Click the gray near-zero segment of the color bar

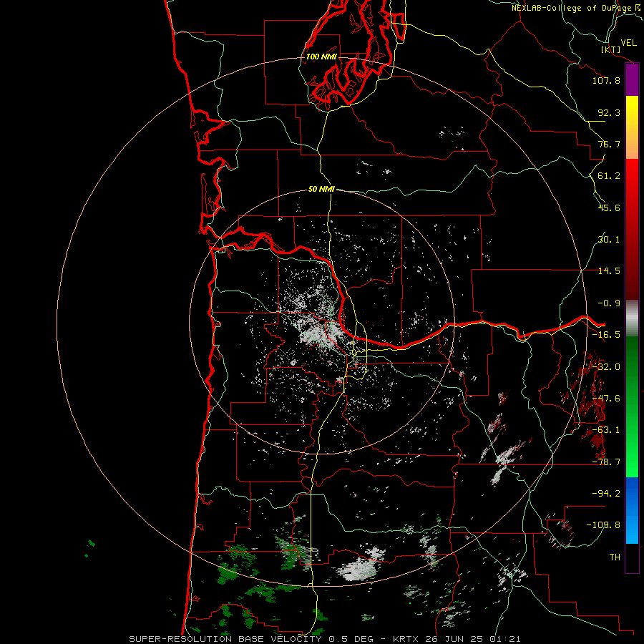coord(632,318)
